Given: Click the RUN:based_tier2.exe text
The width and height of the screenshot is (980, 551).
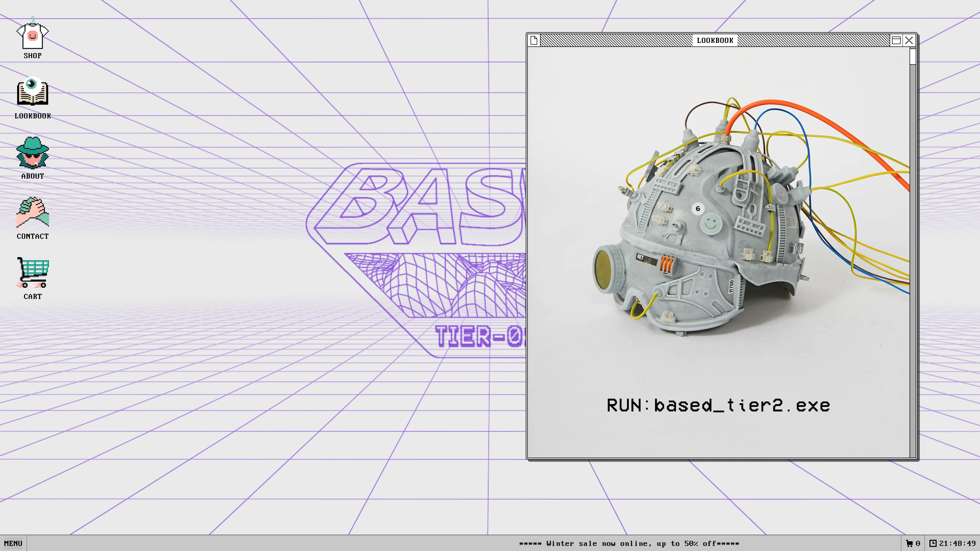Looking at the screenshot, I should click(x=718, y=406).
